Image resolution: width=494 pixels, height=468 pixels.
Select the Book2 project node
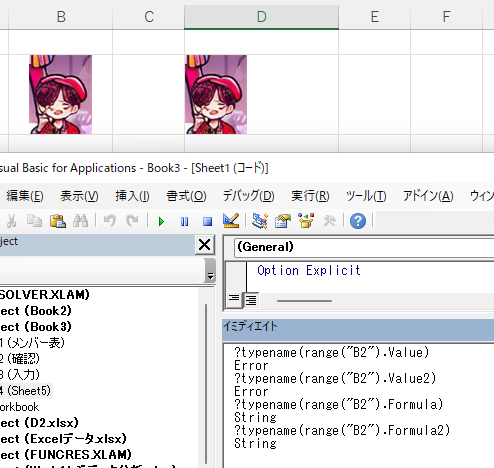[36, 311]
